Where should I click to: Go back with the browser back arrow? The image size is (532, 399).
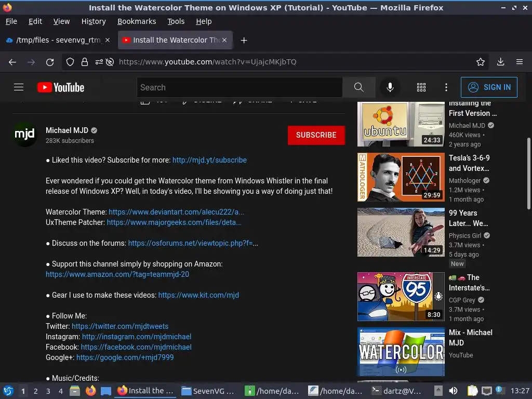(x=12, y=62)
